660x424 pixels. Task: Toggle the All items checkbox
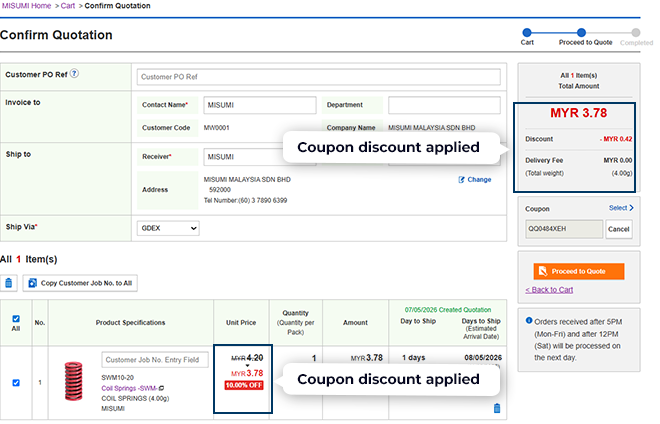[16, 319]
